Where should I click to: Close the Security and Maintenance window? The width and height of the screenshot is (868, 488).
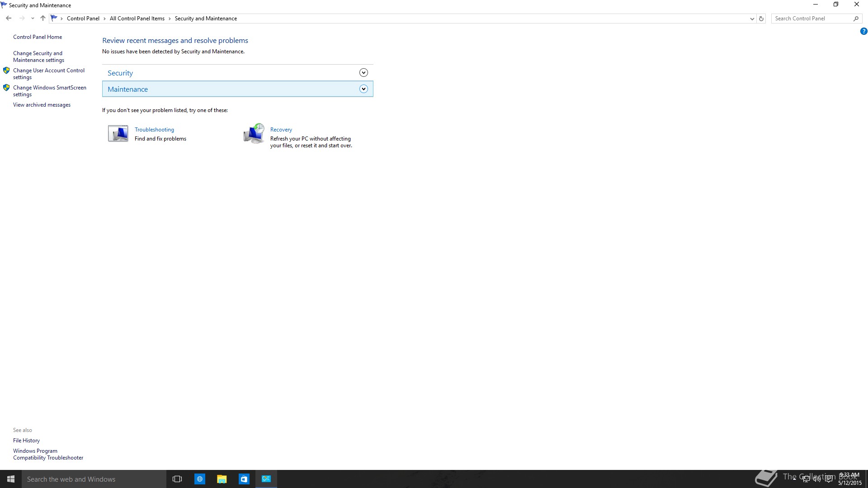pyautogui.click(x=857, y=5)
